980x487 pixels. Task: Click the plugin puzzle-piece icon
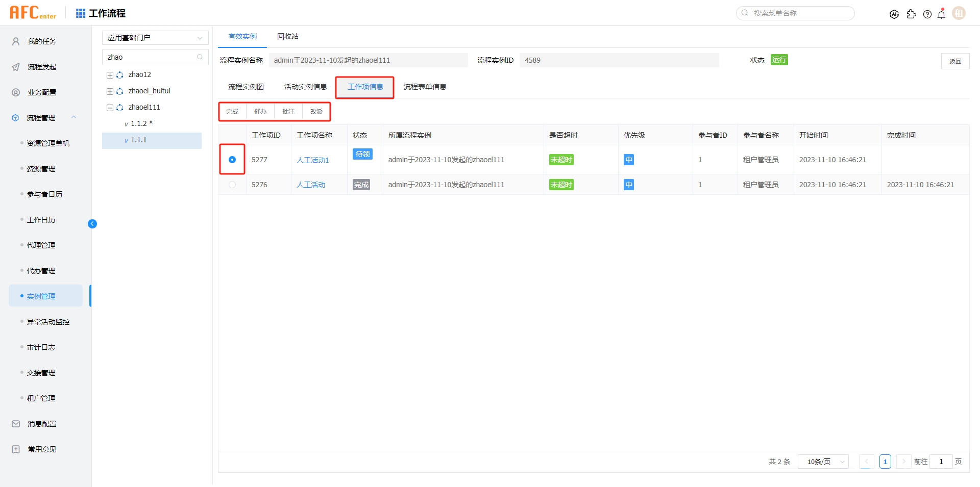[912, 14]
